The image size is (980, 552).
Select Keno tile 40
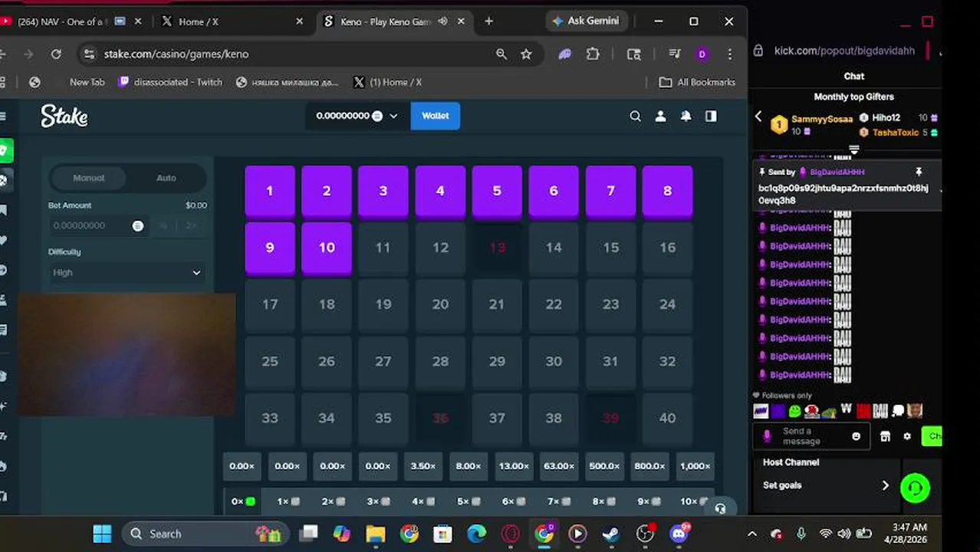[x=667, y=418]
